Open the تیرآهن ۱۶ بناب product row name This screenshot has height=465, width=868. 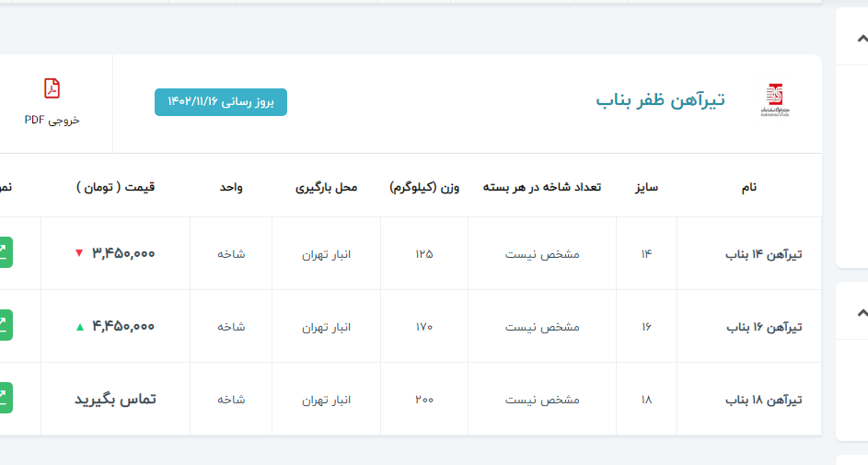point(764,327)
